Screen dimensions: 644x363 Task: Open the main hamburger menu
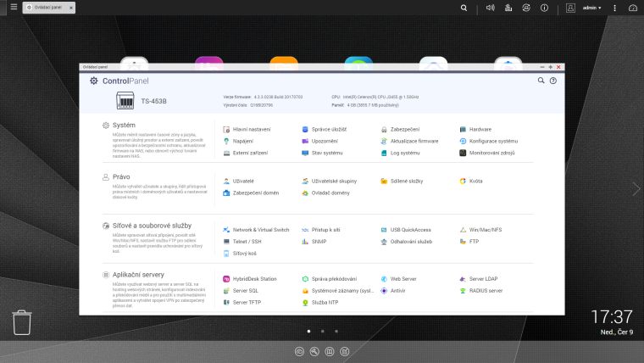point(14,7)
